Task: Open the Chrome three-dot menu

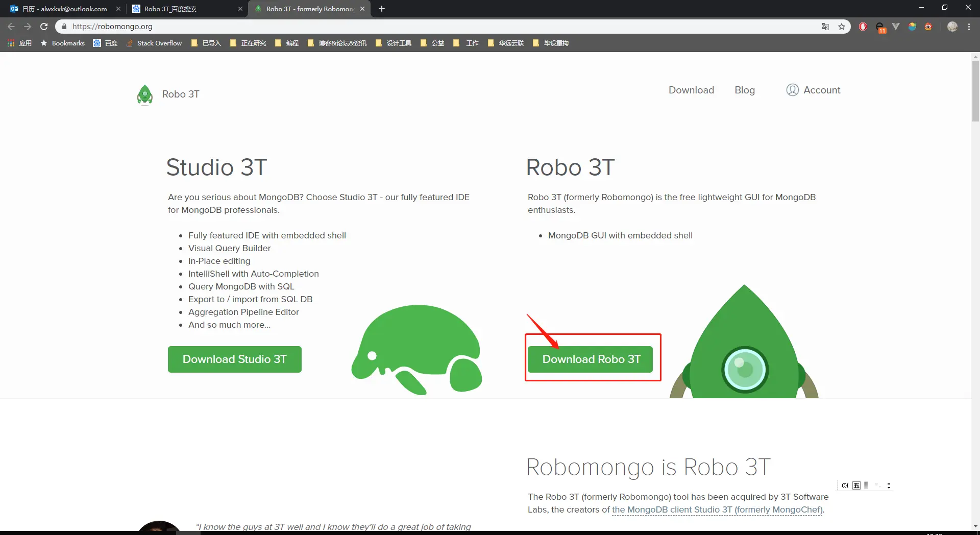Action: tap(969, 27)
